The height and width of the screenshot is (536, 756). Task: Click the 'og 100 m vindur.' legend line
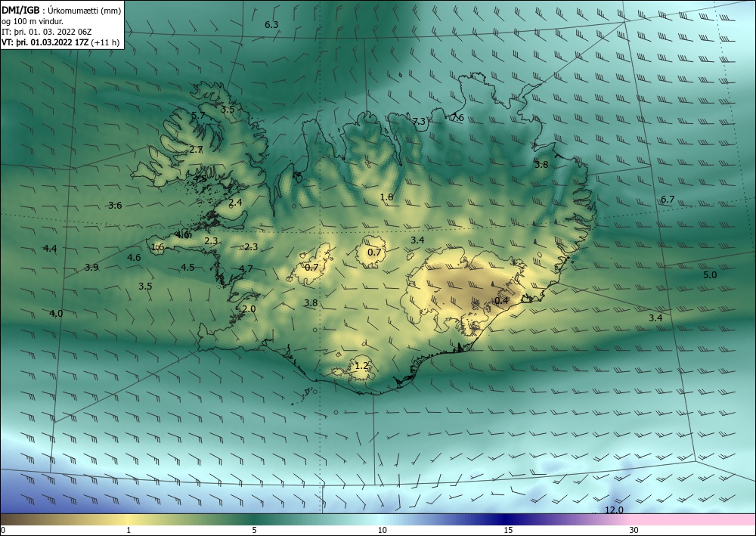pos(33,20)
